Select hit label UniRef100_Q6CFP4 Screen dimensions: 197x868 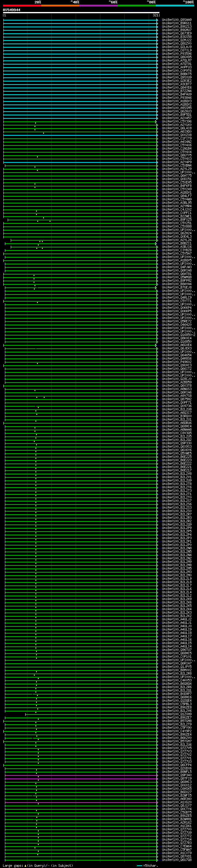(176, 765)
